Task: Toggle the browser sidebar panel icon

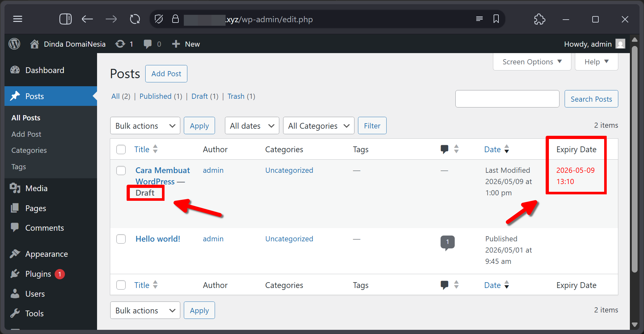Action: pos(66,19)
